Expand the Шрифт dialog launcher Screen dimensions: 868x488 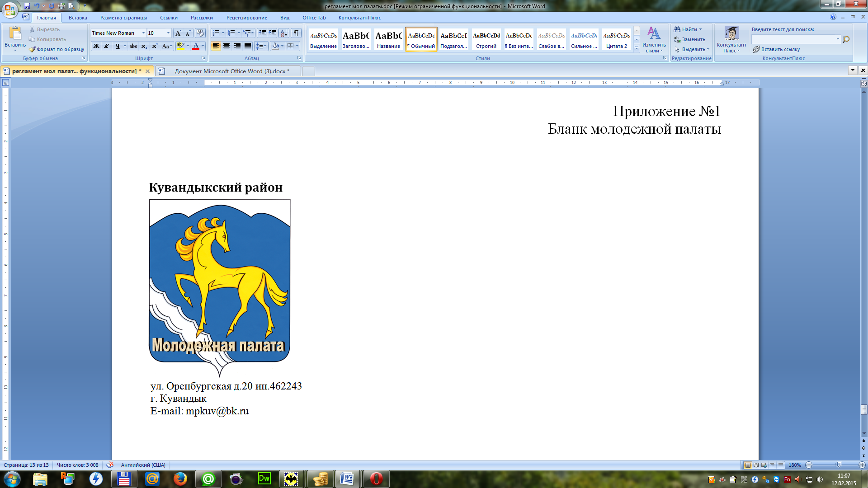[x=203, y=58]
